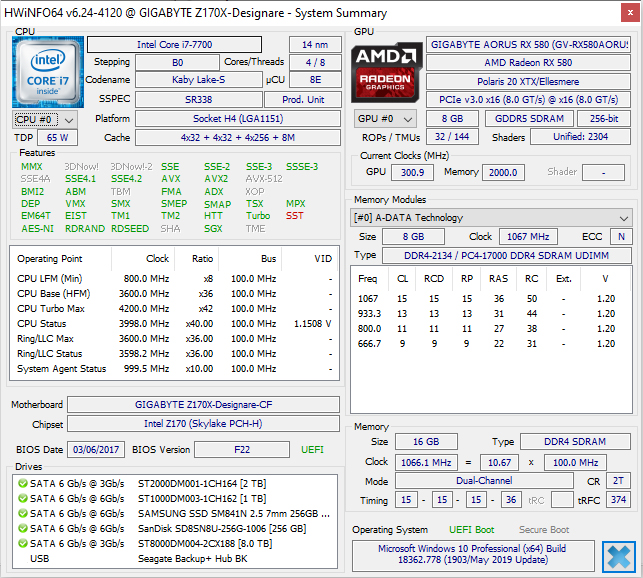Image resolution: width=643 pixels, height=578 pixels.
Task: Expand the A-DATA Technology memory module dropdown
Action: pyautogui.click(x=491, y=218)
